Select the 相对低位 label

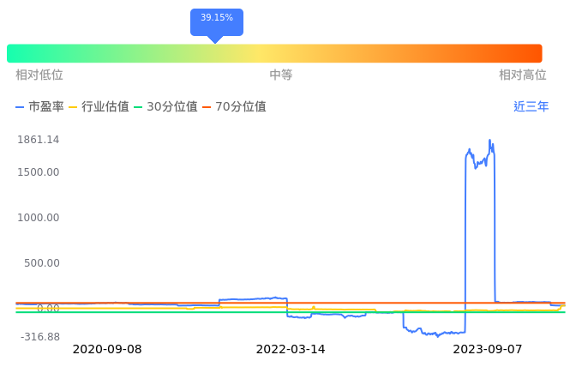tap(39, 75)
